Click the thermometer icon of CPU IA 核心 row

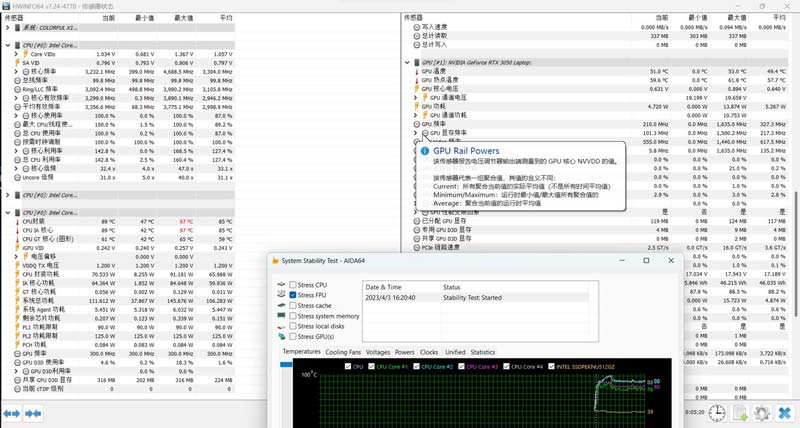pyautogui.click(x=17, y=230)
